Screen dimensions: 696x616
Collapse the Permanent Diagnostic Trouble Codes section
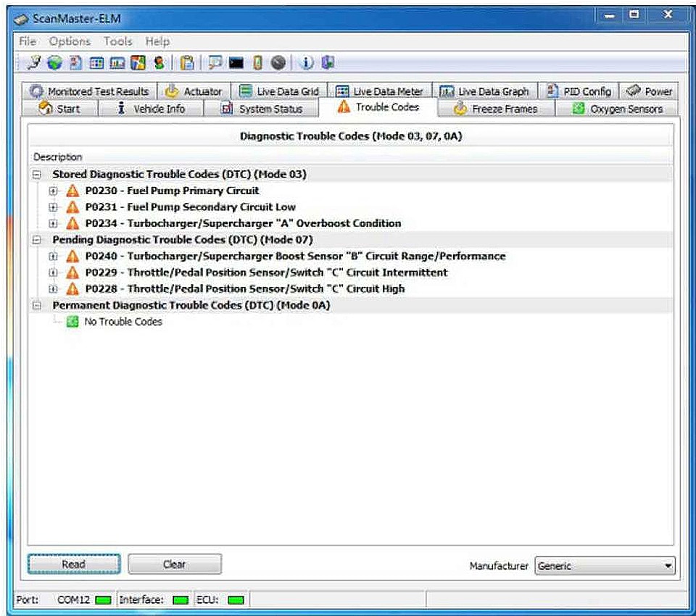[37, 305]
